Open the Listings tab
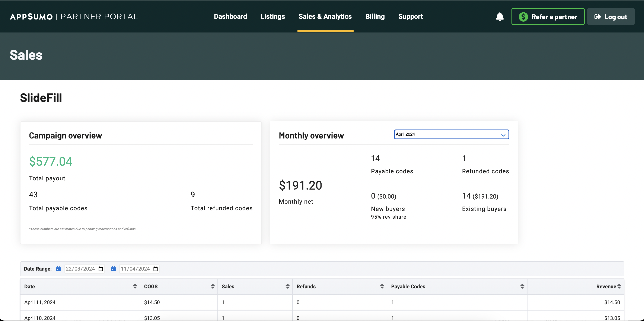The image size is (644, 321). 273,16
